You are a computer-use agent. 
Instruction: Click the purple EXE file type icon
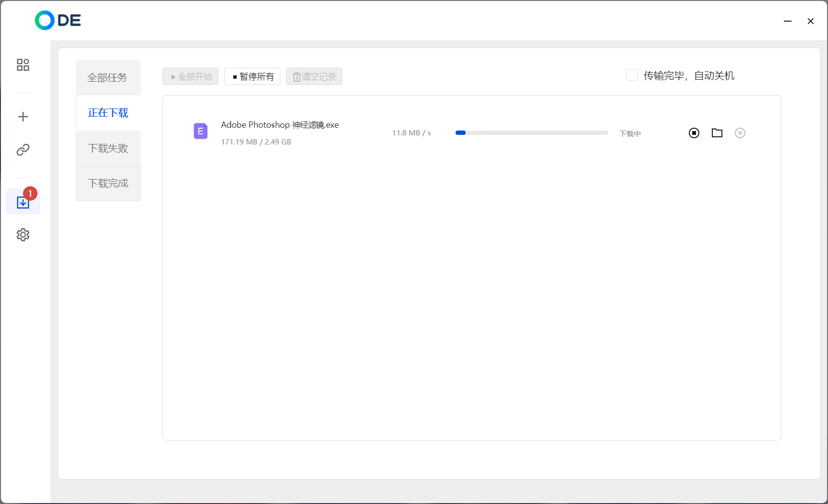click(x=201, y=131)
